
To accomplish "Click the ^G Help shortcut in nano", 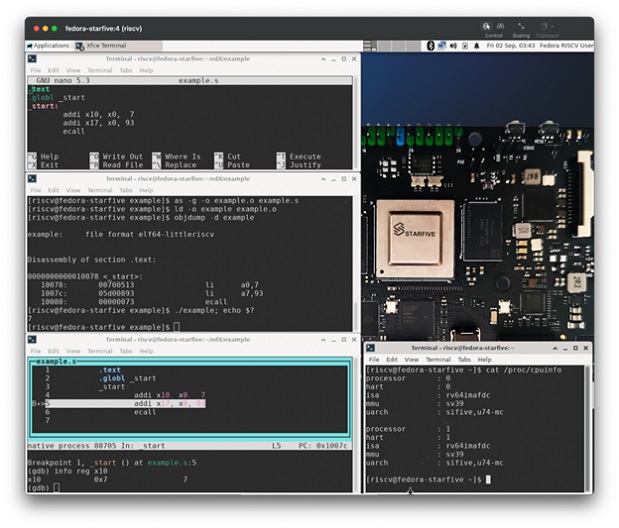I will (x=43, y=156).
